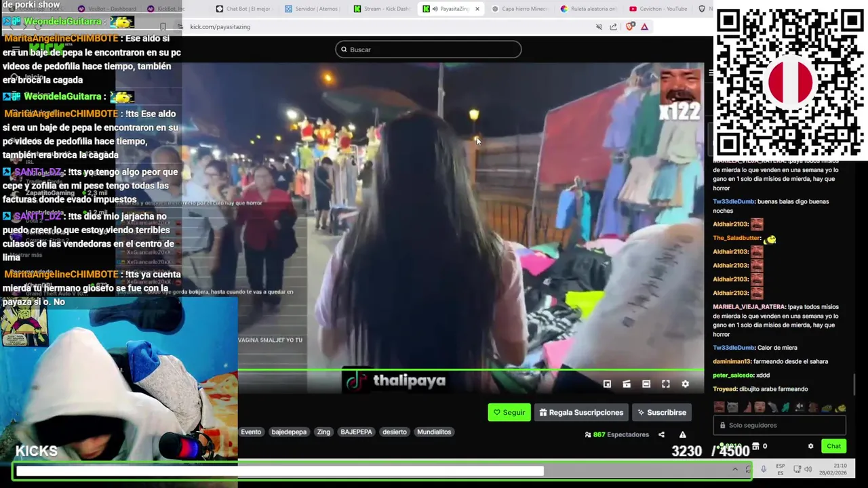Screen dimensions: 868x488
Task: Click the Mundialitos tag
Action: click(x=434, y=432)
